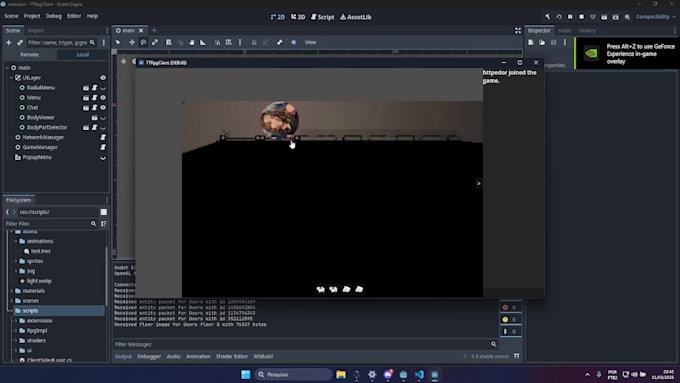Screen dimensions: 680x383
Task: Toggle Chat node visibility eye
Action: (x=103, y=108)
